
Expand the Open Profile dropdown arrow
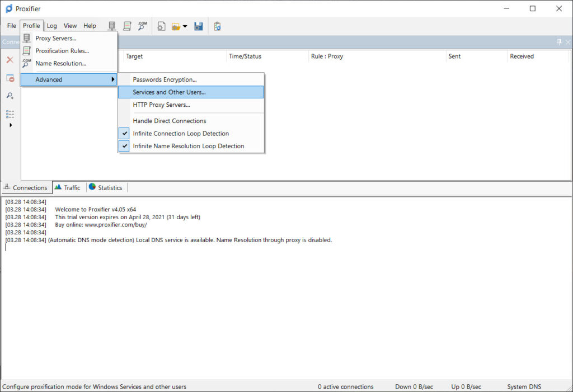point(185,26)
